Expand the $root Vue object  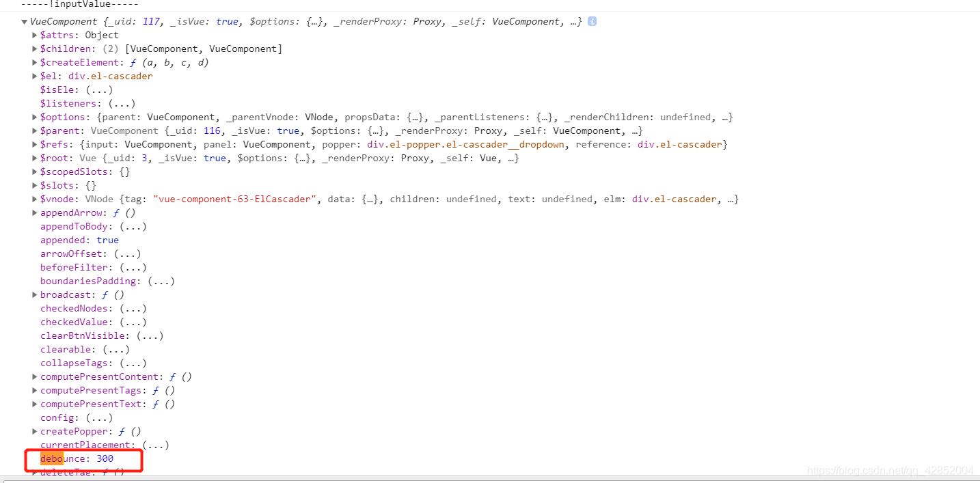coord(35,158)
